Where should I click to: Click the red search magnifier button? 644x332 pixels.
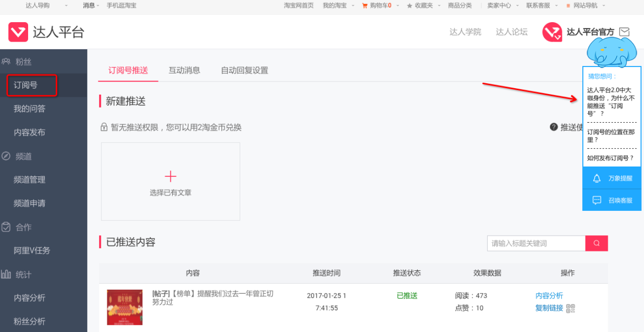coord(596,243)
